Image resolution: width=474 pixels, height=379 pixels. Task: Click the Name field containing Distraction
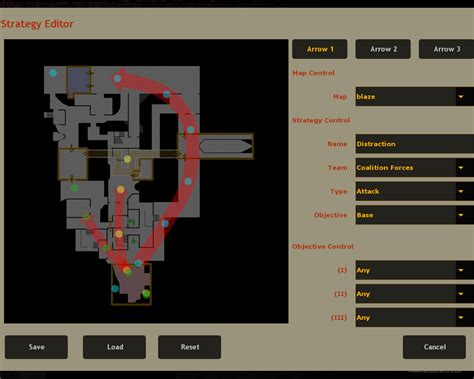click(x=415, y=144)
